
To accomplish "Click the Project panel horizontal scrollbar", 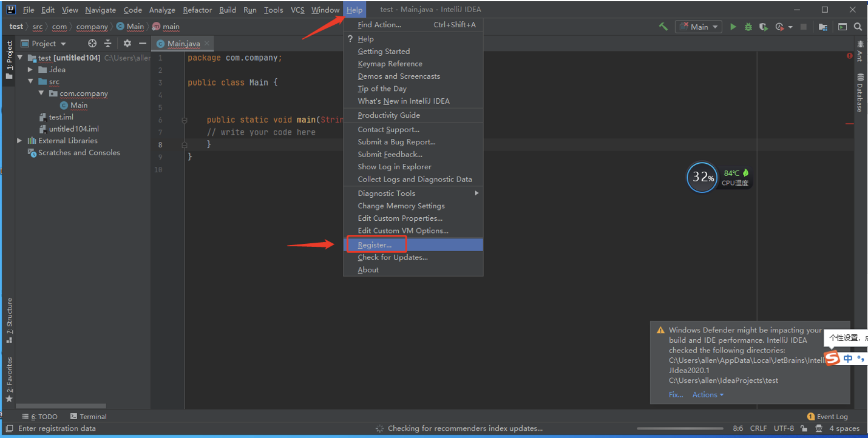I will tap(61, 406).
